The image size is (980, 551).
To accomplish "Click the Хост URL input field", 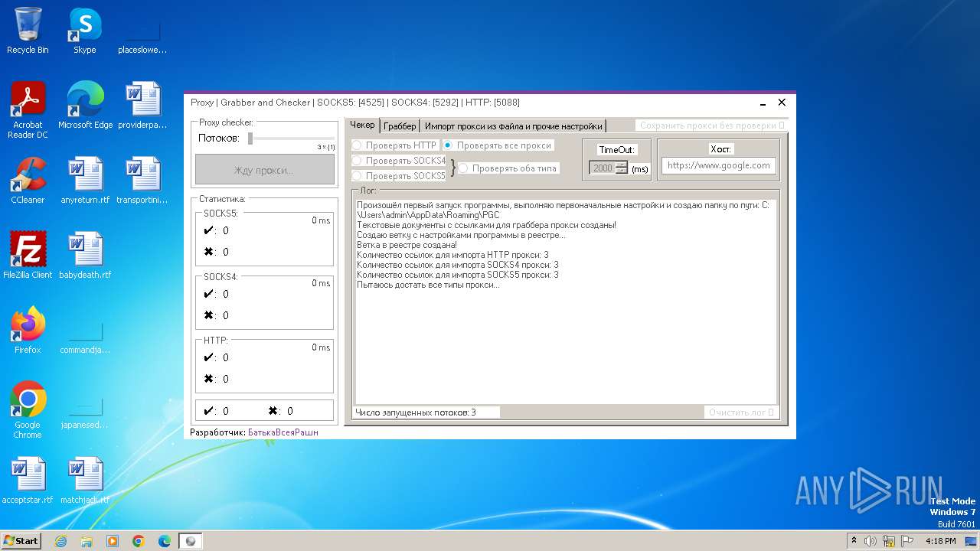I will 718,165.
